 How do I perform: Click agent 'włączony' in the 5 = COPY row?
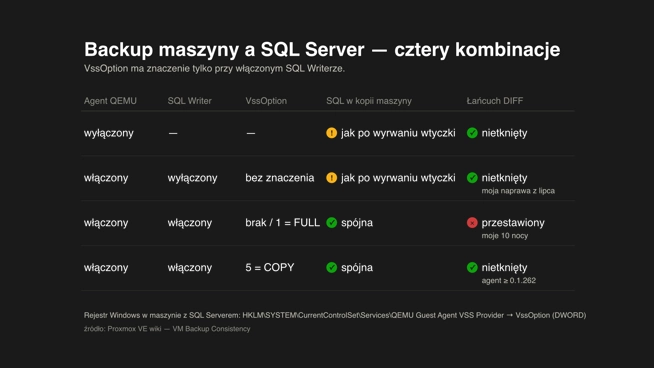(x=106, y=268)
